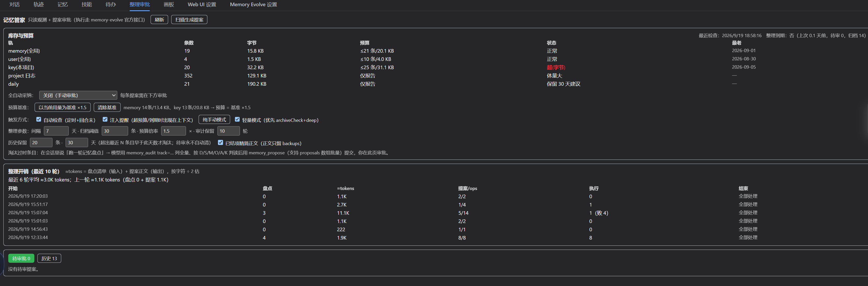The height and width of the screenshot is (286, 868).
Task: Click the 保留 30 天建议 status text
Action: point(564,84)
